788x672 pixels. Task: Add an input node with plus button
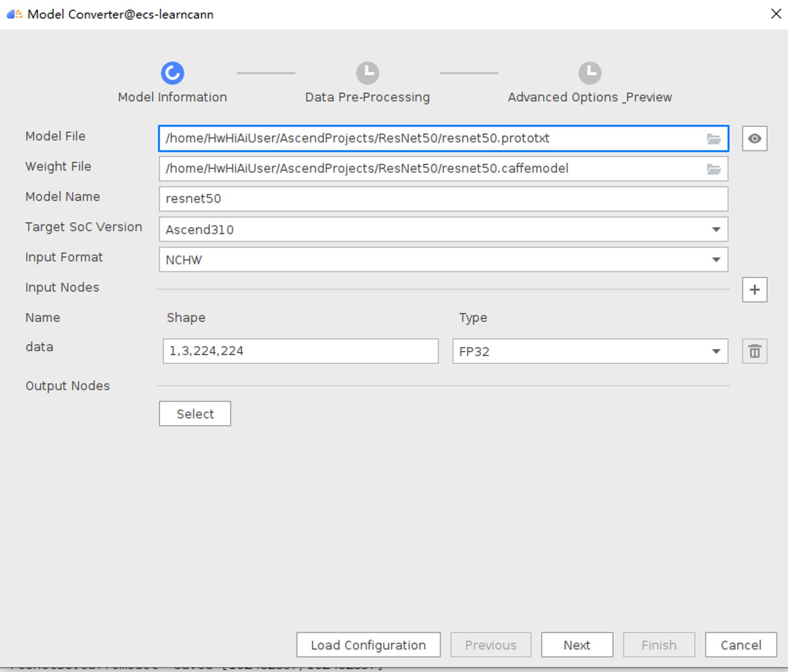[755, 290]
